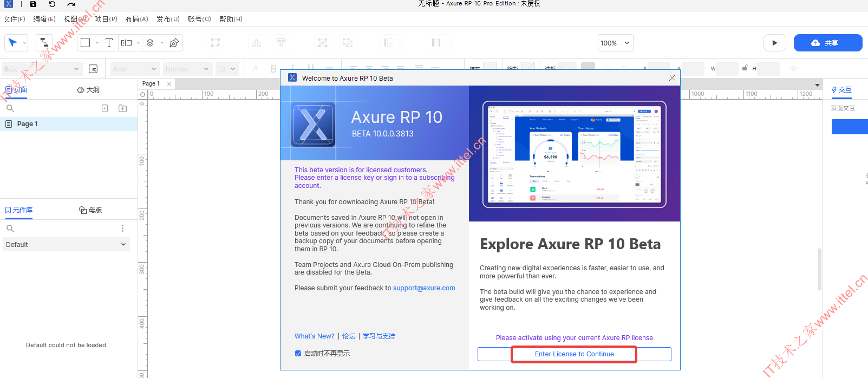This screenshot has width=868, height=378.
Task: Toggle the aspect ratio lock icon
Action: (x=745, y=68)
